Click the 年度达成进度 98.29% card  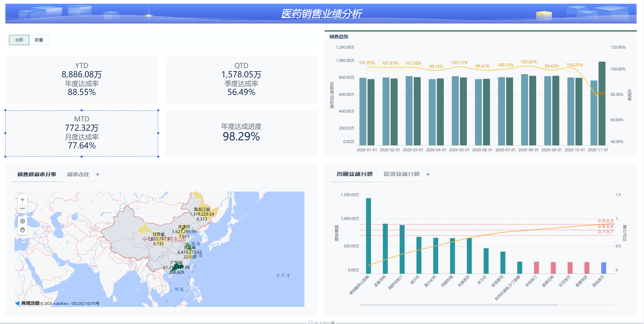(x=241, y=133)
